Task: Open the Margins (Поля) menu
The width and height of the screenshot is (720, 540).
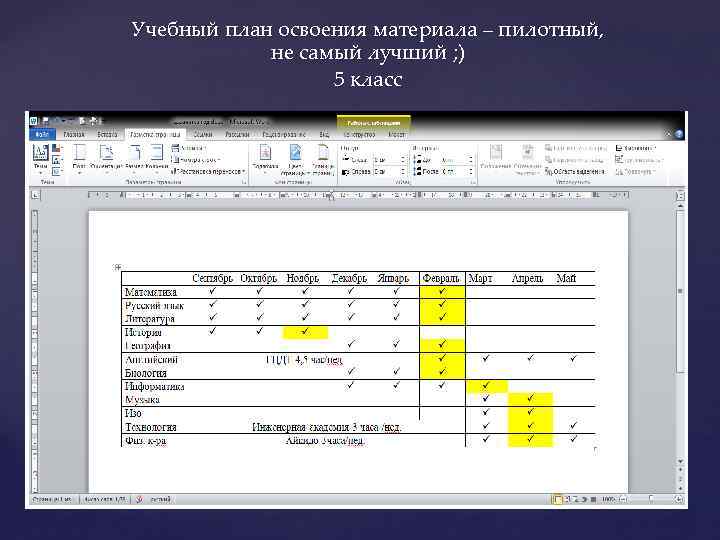Action: point(79,158)
